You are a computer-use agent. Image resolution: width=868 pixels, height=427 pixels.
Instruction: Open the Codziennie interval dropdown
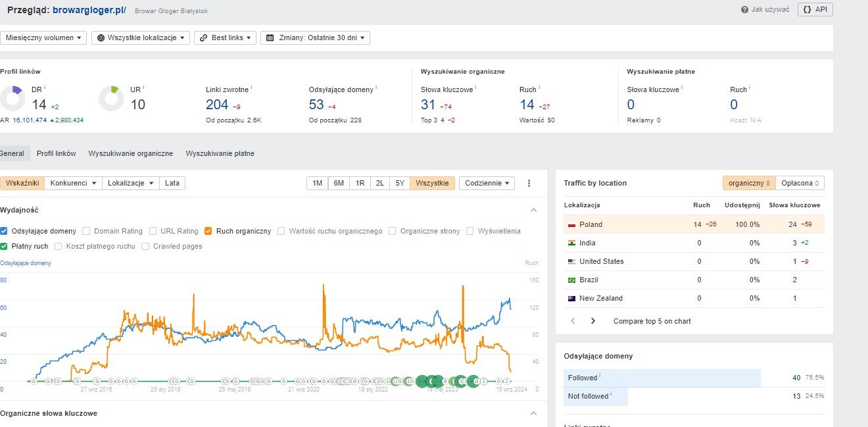(x=487, y=184)
